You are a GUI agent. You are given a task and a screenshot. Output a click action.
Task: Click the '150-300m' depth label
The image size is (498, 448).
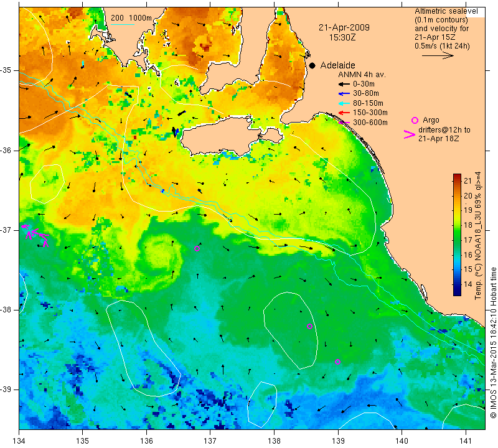pyautogui.click(x=370, y=113)
